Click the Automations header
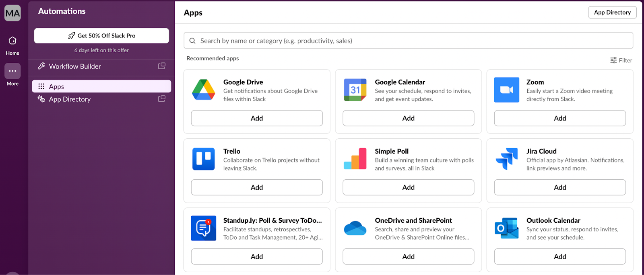This screenshot has height=275, width=644. pos(62,11)
